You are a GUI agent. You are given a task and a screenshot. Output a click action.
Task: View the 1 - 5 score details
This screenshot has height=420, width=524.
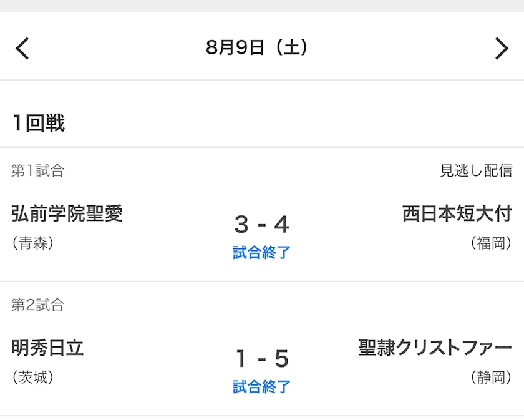coord(262,359)
